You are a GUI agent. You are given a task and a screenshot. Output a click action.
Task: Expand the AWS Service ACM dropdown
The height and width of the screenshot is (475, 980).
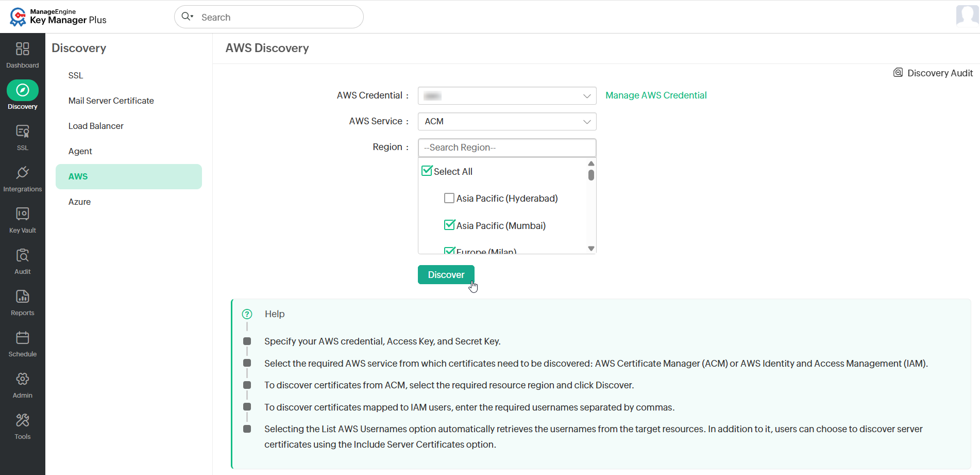(507, 122)
